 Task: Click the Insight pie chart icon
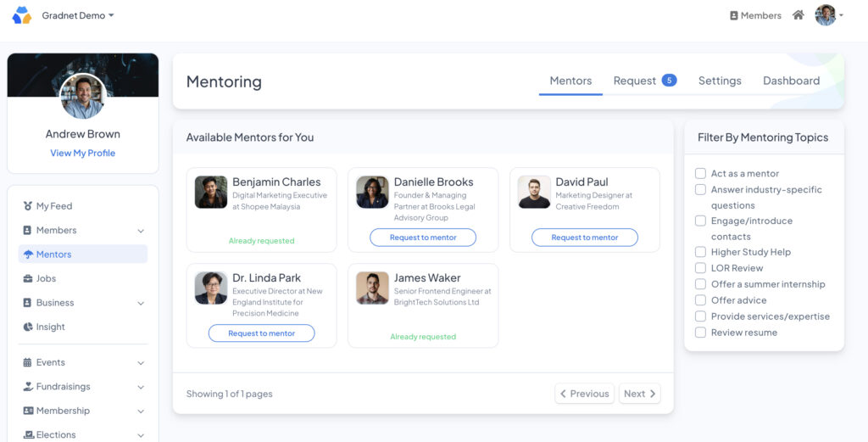click(x=28, y=327)
